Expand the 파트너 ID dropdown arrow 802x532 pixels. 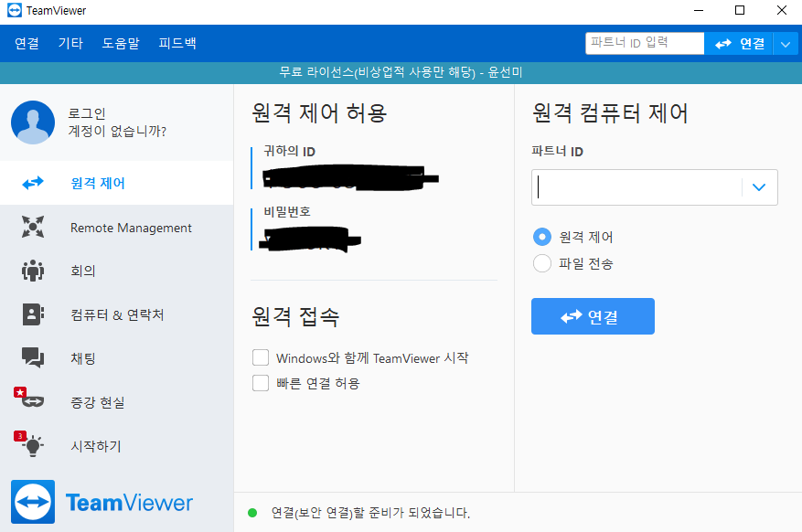coord(759,187)
